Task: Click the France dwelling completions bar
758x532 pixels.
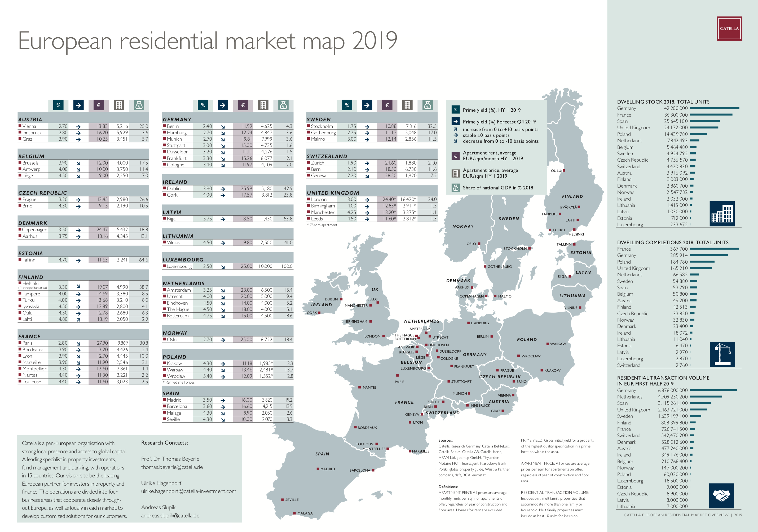Action: pyautogui.click(x=714, y=249)
